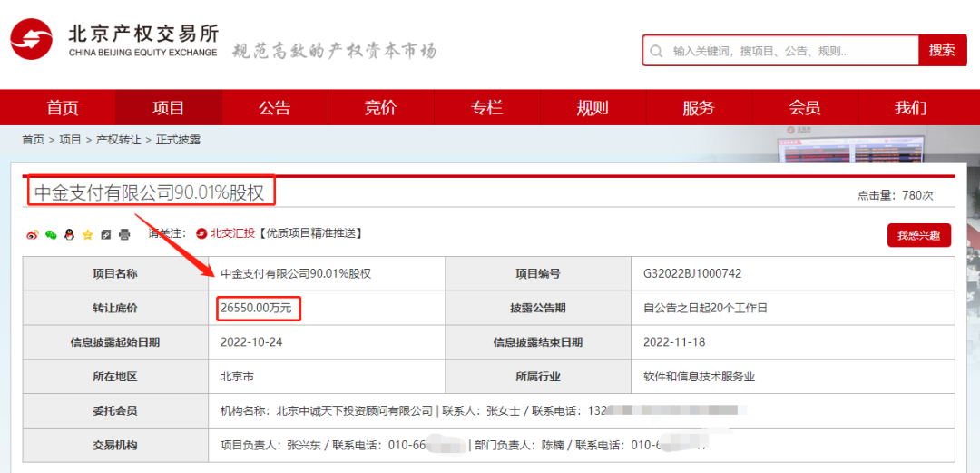Click the 项目负责人:张兴东 row text
Screen dimensions: 980x473
[272, 446]
